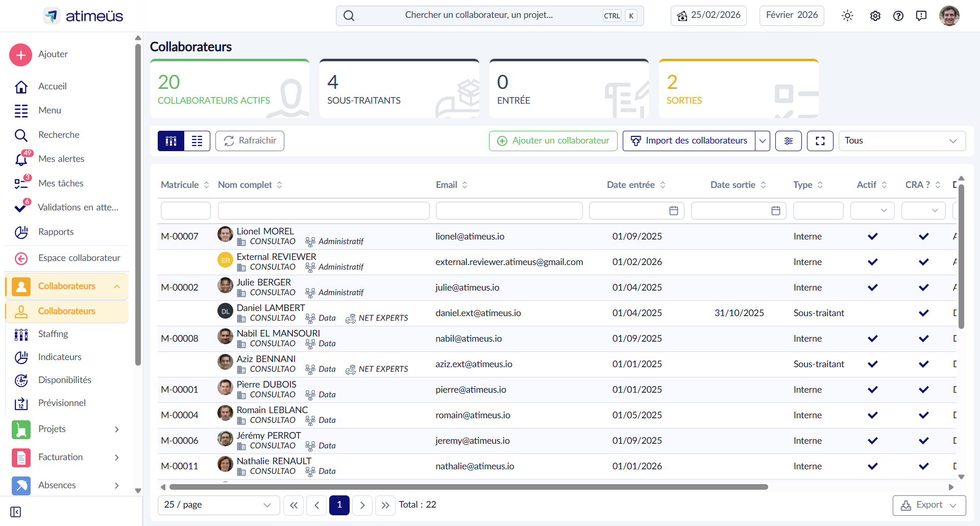Go to Rapports in sidebar
This screenshot has width=980, height=526.
(x=56, y=232)
